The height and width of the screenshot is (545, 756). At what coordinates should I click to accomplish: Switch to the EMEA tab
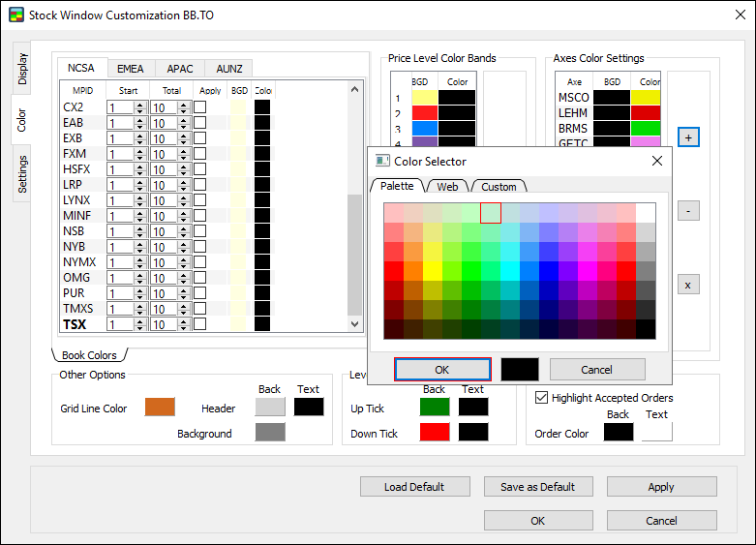[131, 69]
